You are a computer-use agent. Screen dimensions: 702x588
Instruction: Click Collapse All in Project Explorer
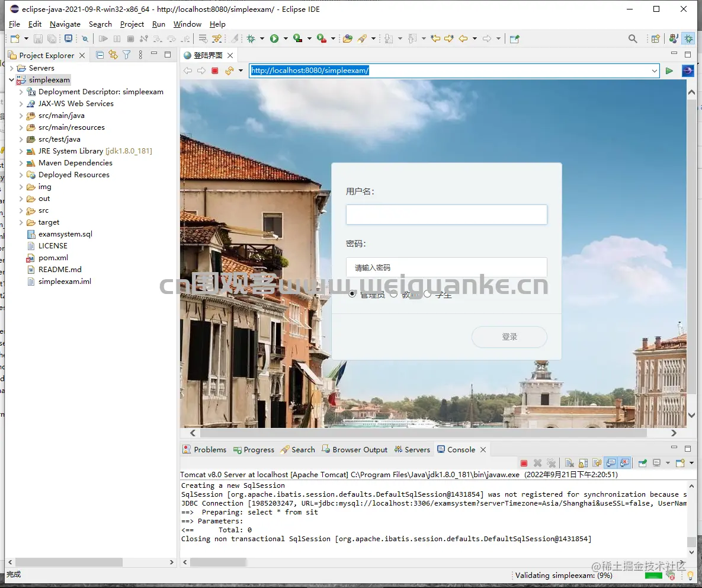100,55
